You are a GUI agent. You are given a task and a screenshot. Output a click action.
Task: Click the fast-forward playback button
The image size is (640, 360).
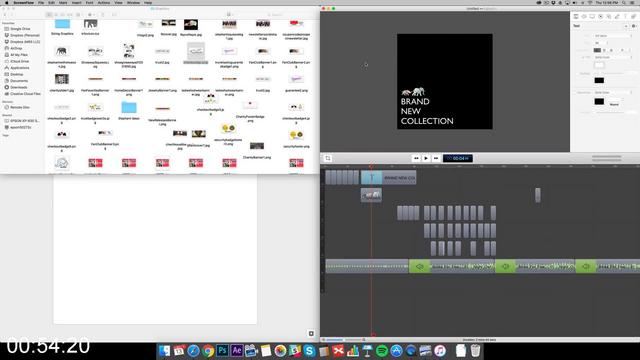tap(436, 158)
